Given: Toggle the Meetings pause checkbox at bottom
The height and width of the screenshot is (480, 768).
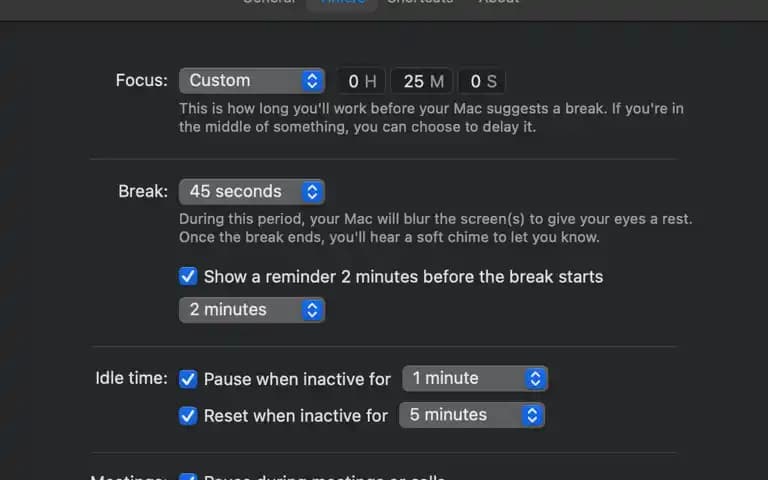Looking at the screenshot, I should pos(188,477).
